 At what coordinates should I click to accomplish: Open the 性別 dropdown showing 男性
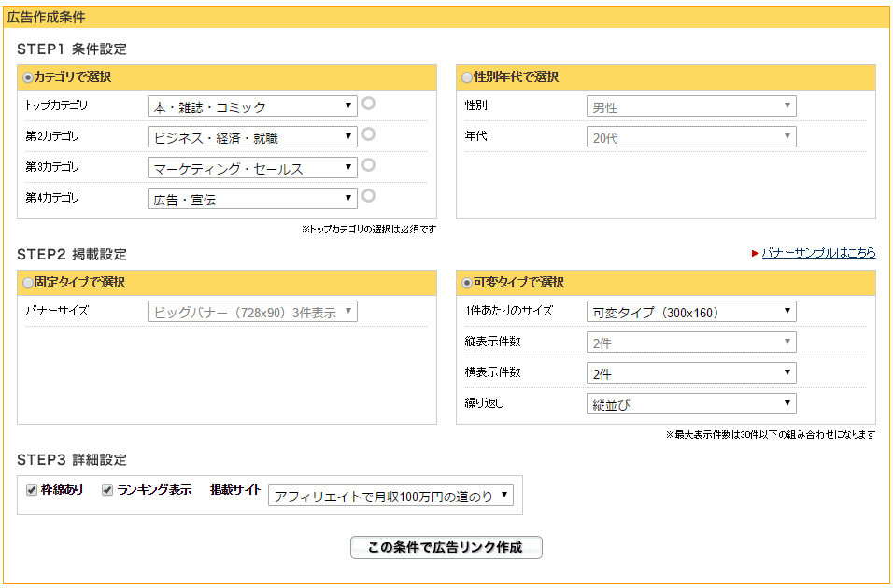(691, 106)
